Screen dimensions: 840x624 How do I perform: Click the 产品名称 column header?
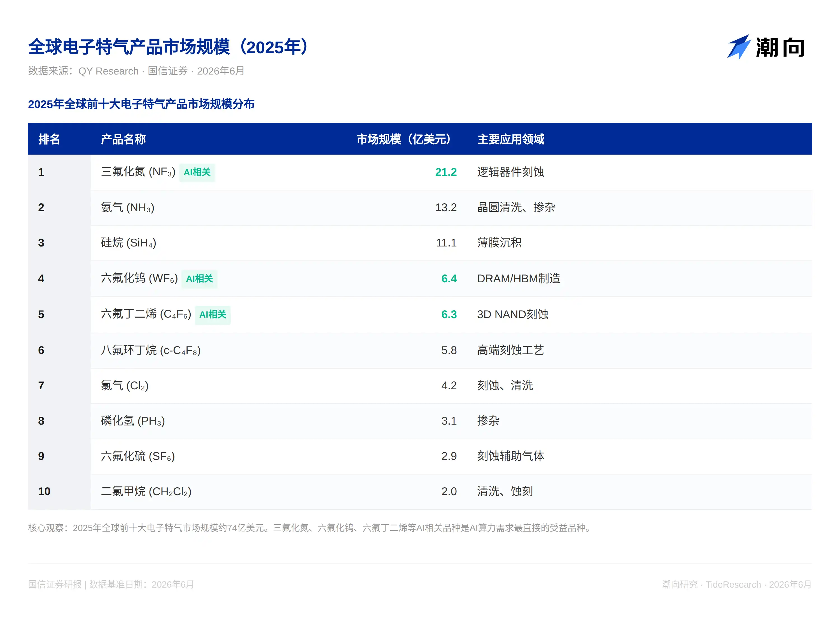[123, 139]
